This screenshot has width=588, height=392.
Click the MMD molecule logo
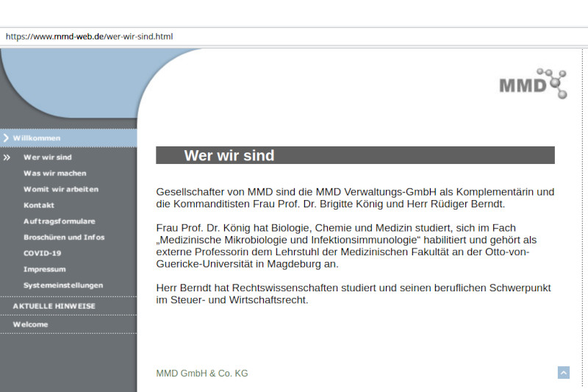[x=533, y=84]
